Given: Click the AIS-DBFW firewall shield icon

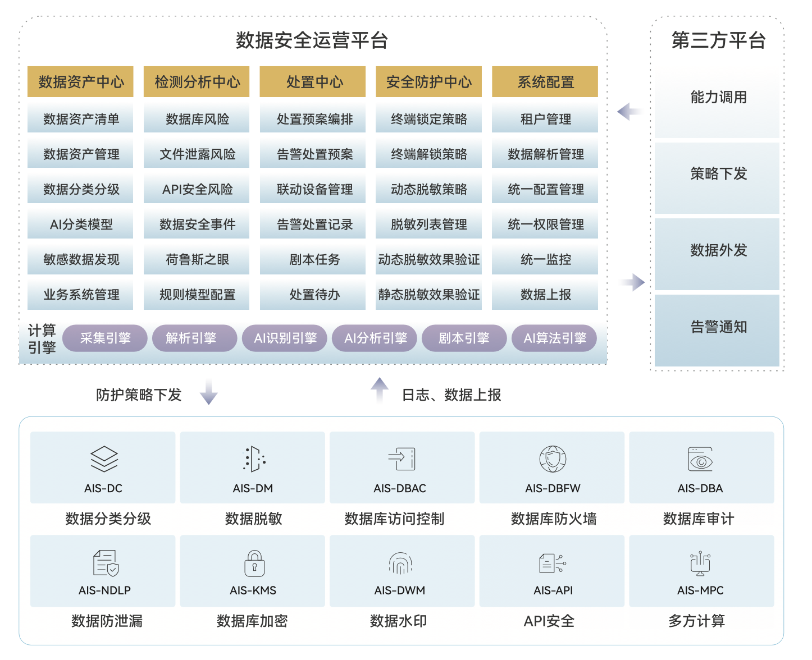Looking at the screenshot, I should point(553,459).
